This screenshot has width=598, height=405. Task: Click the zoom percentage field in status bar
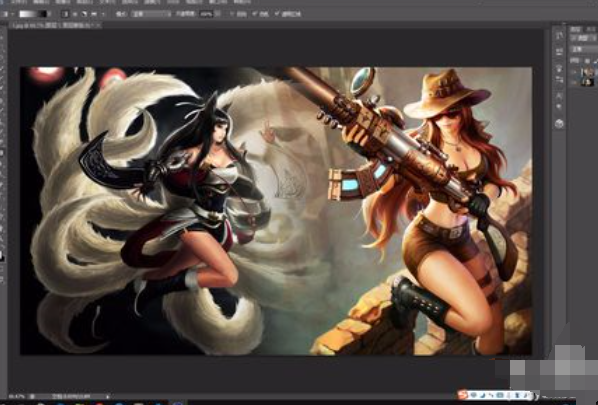tap(16, 397)
